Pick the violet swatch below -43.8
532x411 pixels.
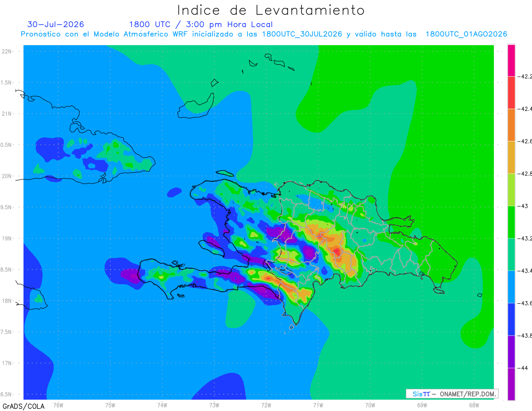click(x=511, y=352)
